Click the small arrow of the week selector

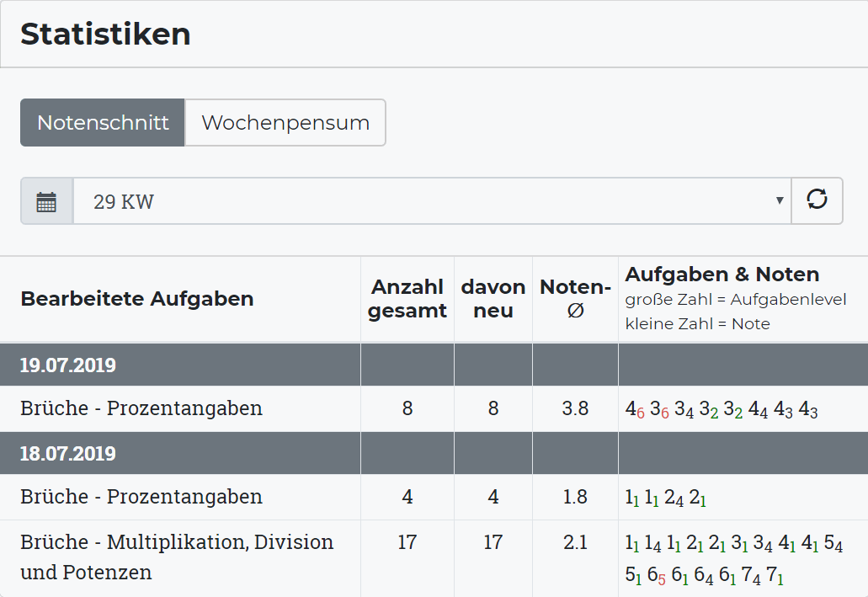point(780,201)
